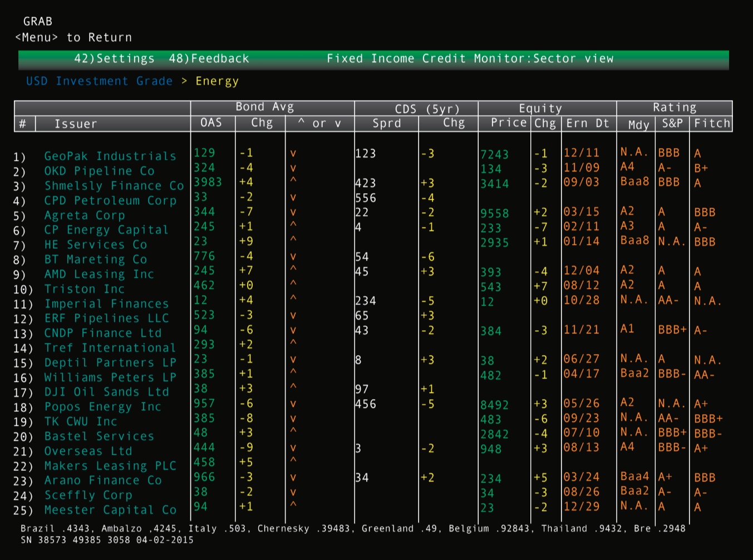Open the 42) Settings menu option
753x560 pixels.
pos(114,58)
